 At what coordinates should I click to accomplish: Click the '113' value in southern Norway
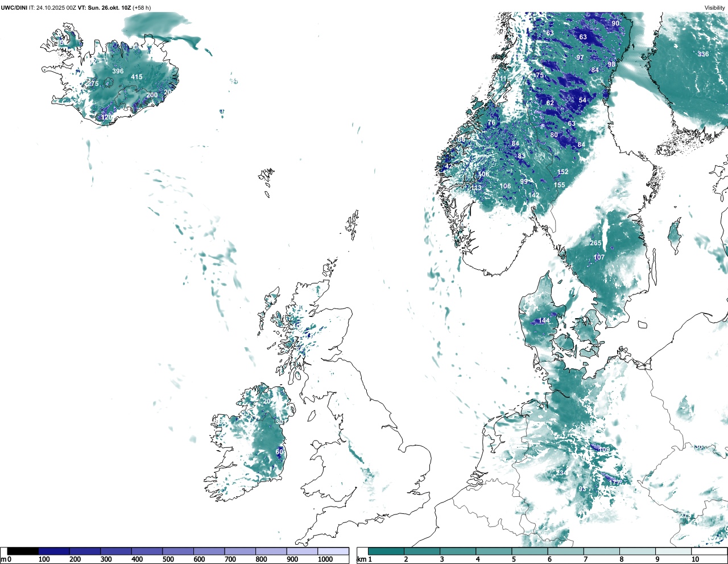tap(476, 187)
